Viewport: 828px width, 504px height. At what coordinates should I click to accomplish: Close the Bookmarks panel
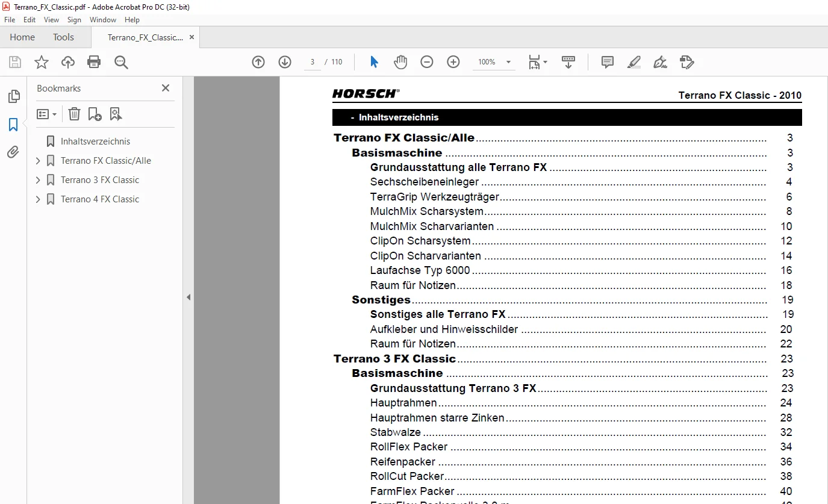coord(166,88)
